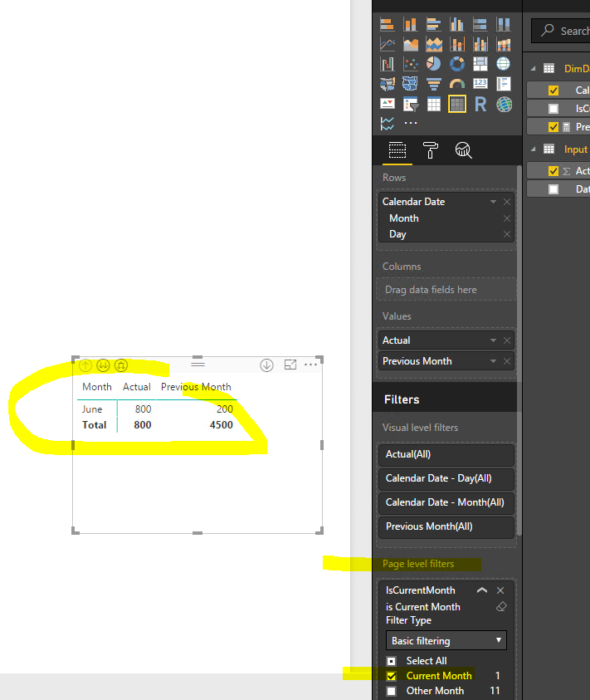Click drill-down arrow on matrix visual

coord(267,365)
